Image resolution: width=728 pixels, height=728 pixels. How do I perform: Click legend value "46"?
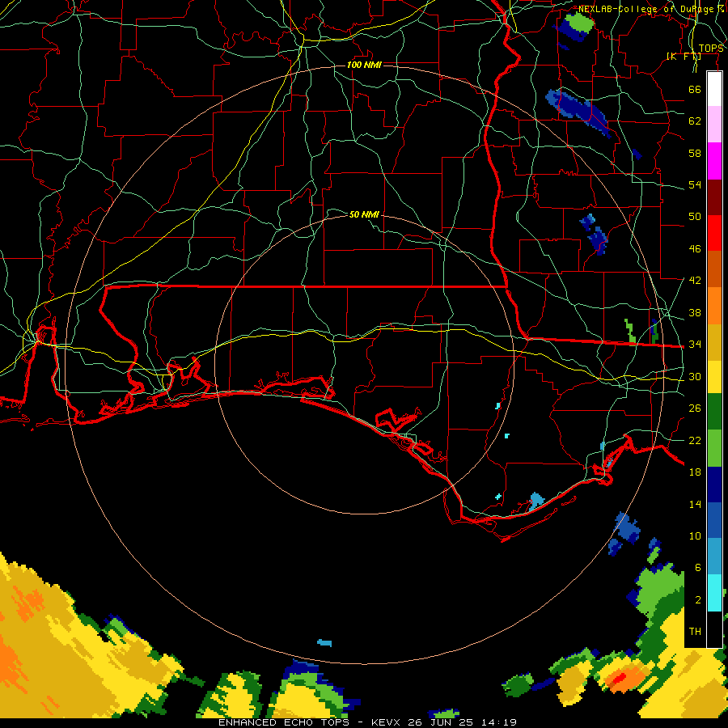click(695, 249)
